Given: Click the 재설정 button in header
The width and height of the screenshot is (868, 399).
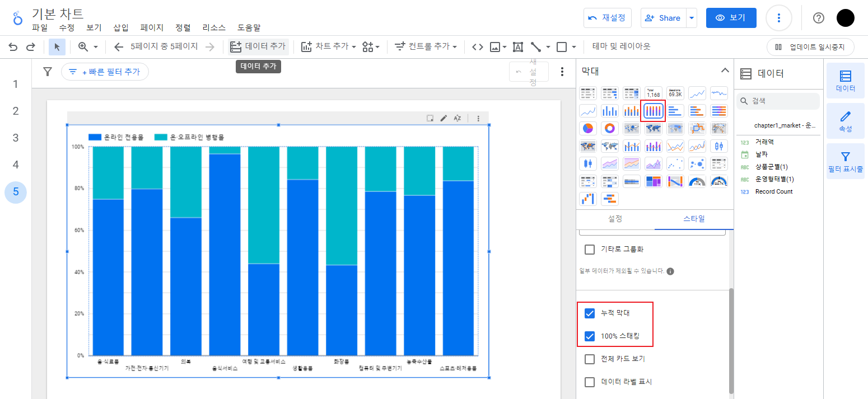Looking at the screenshot, I should point(608,18).
